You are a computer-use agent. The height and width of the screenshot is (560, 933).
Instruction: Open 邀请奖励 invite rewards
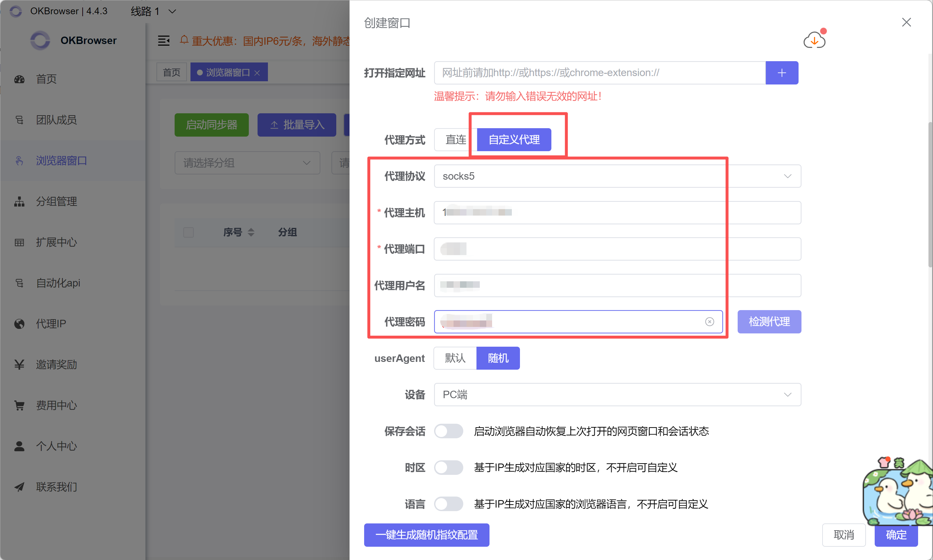point(56,364)
